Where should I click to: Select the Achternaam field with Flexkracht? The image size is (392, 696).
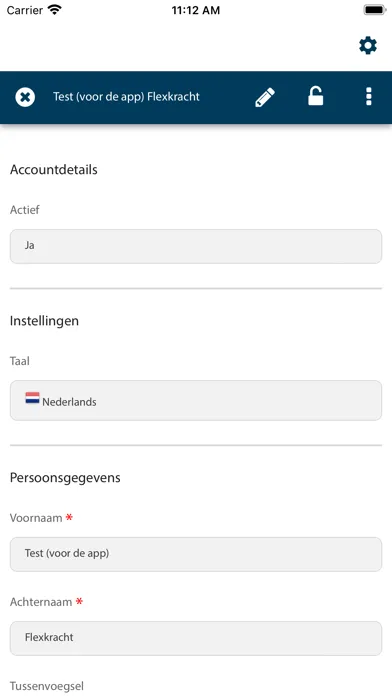(196, 638)
